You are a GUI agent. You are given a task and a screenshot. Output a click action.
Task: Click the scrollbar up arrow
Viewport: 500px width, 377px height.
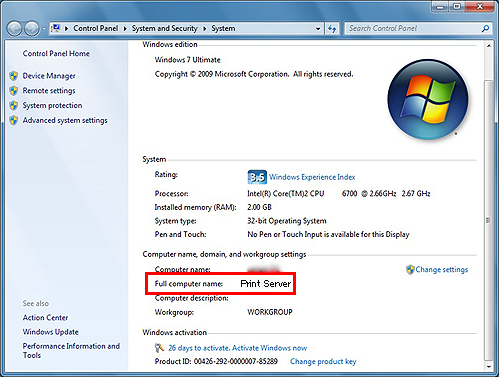click(489, 46)
